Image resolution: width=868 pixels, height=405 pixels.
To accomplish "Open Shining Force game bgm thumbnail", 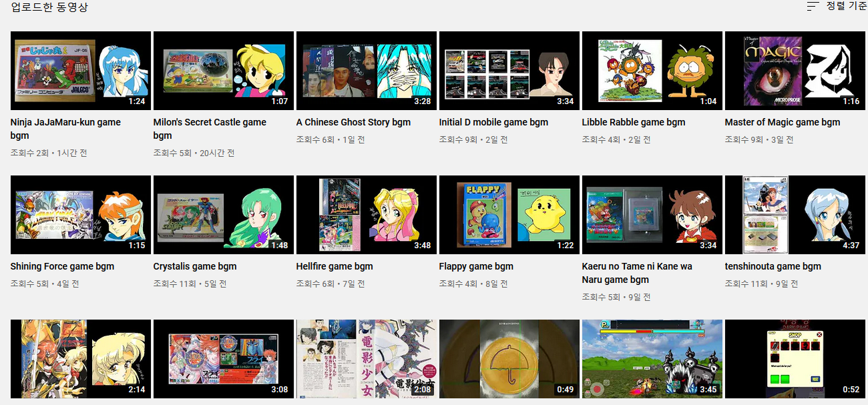I will pyautogui.click(x=81, y=215).
